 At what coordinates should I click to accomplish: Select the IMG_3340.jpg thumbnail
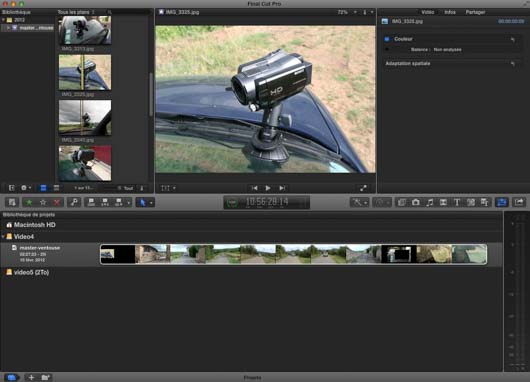click(x=85, y=118)
